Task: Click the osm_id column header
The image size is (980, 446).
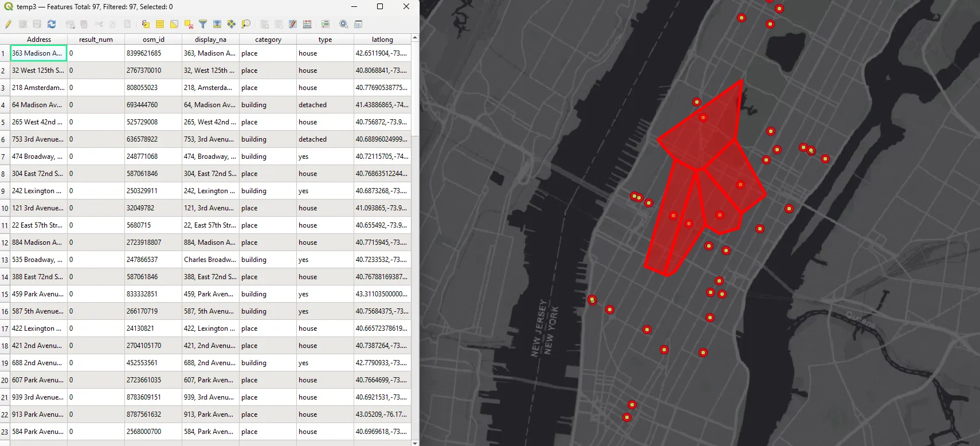Action: pyautogui.click(x=154, y=40)
